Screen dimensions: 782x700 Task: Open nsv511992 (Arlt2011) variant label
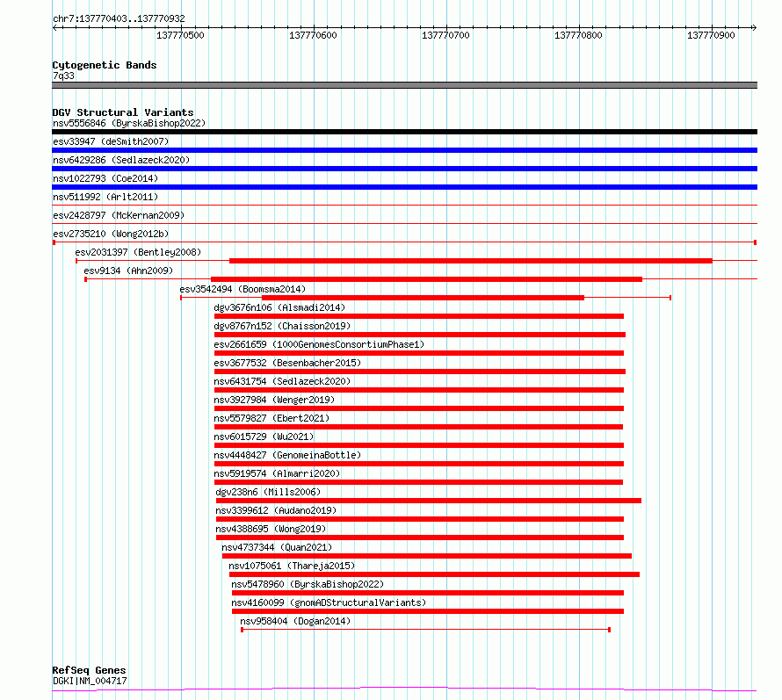tap(105, 197)
